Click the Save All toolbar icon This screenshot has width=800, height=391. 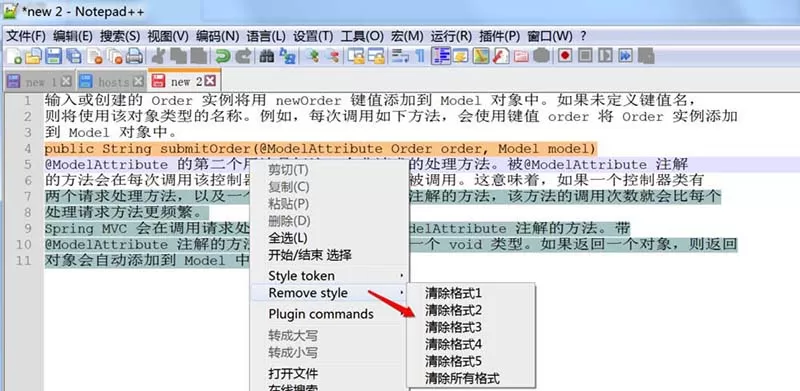pos(74,56)
